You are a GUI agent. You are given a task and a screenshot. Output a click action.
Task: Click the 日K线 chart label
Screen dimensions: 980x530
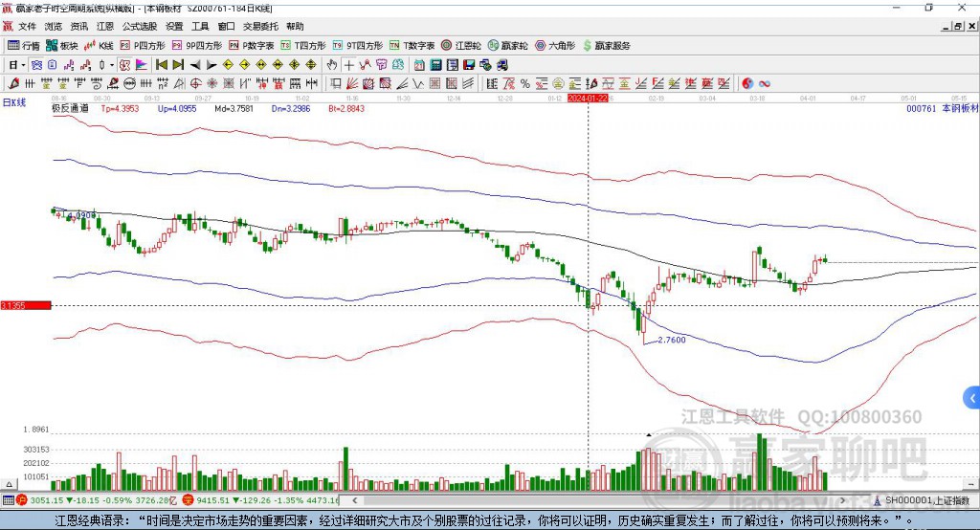tap(14, 102)
